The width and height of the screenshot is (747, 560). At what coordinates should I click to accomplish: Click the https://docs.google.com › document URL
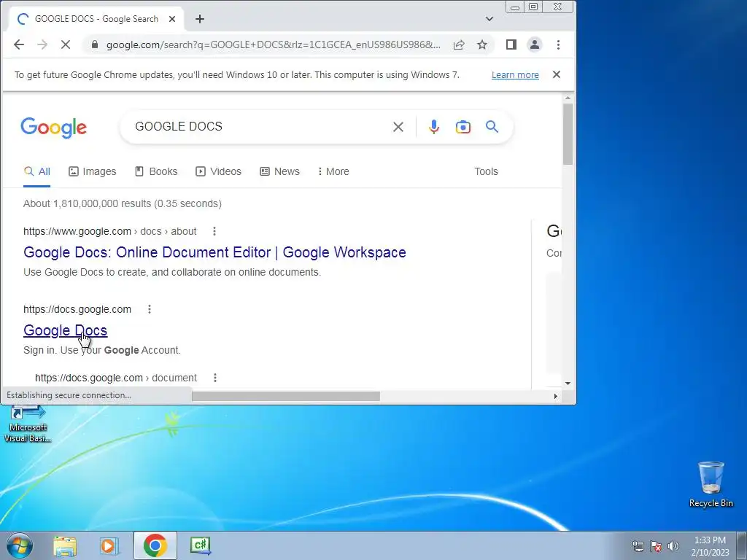click(116, 378)
